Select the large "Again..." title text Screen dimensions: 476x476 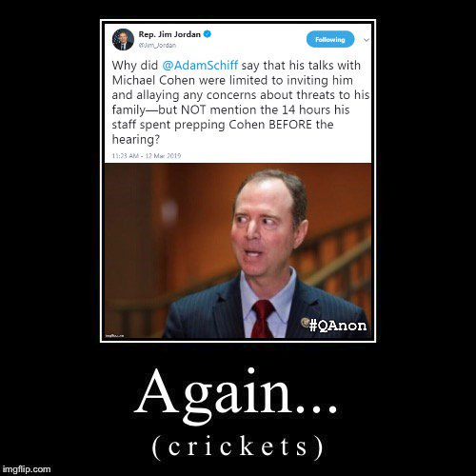click(236, 395)
